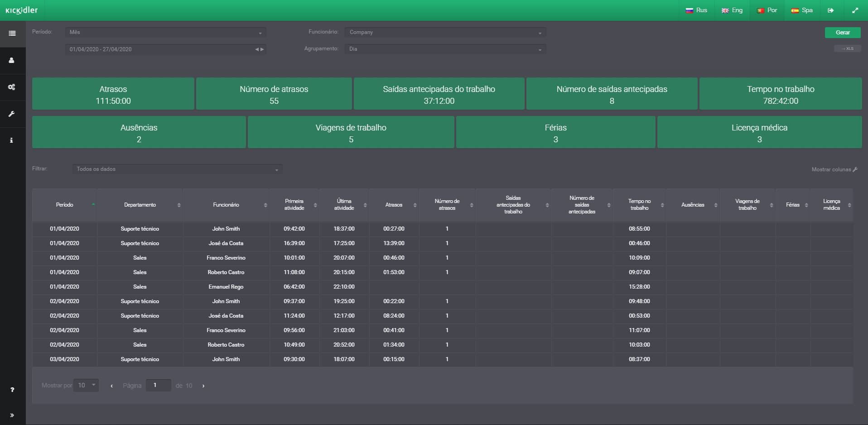Export the report to XLS
The width and height of the screenshot is (868, 425).
[847, 48]
